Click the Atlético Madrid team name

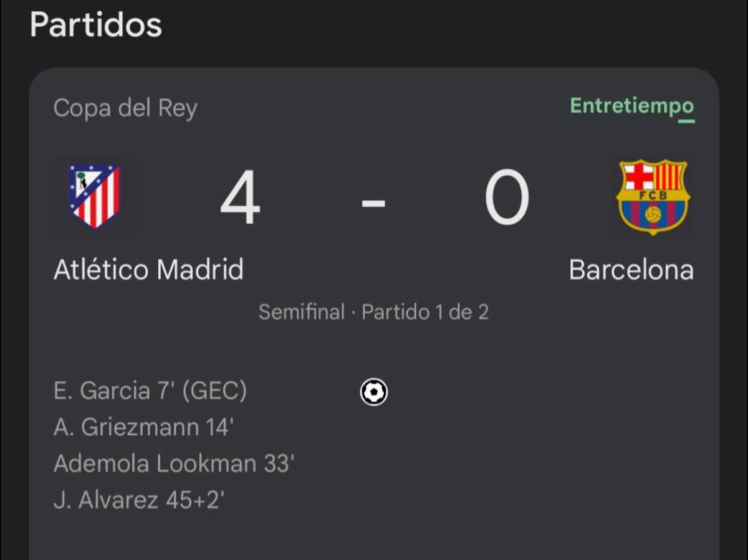tap(148, 269)
